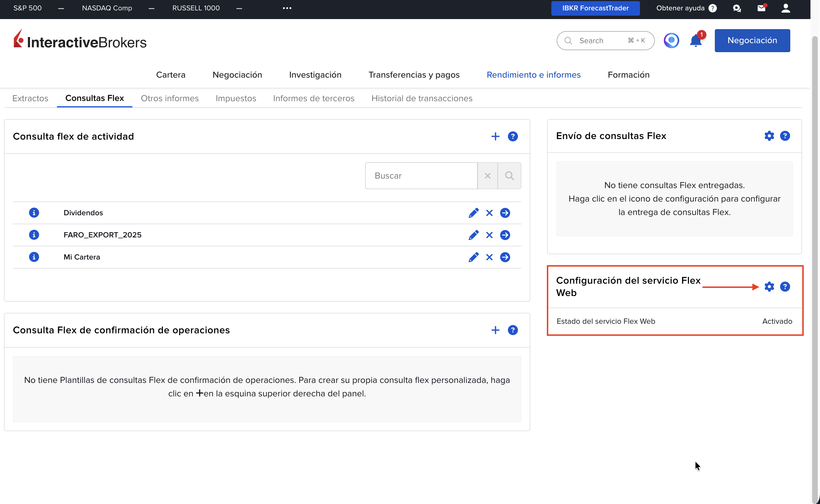
Task: Select the Consultas Flex tab
Action: [x=95, y=98]
